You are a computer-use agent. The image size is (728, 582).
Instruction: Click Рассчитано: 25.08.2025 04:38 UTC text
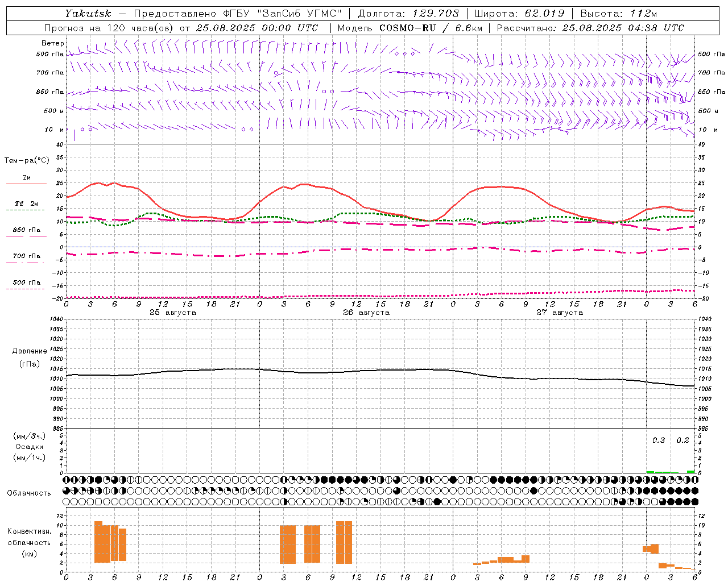(590, 28)
